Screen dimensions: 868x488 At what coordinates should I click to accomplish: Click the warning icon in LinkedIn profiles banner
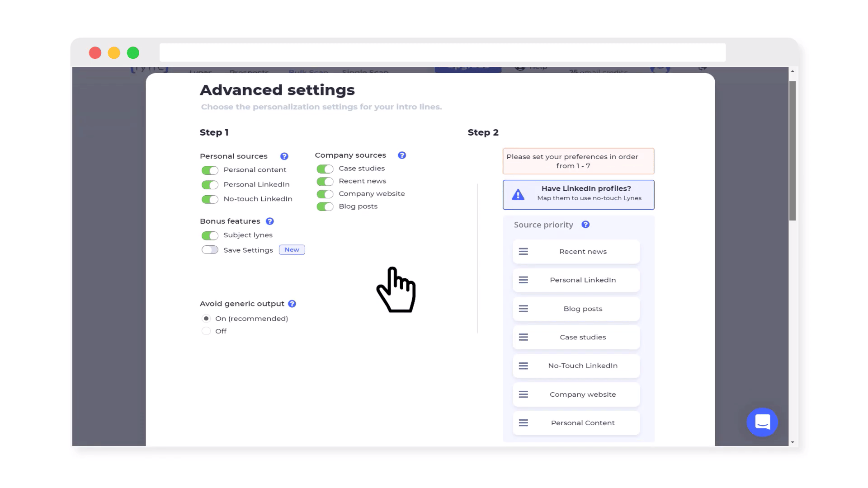518,194
